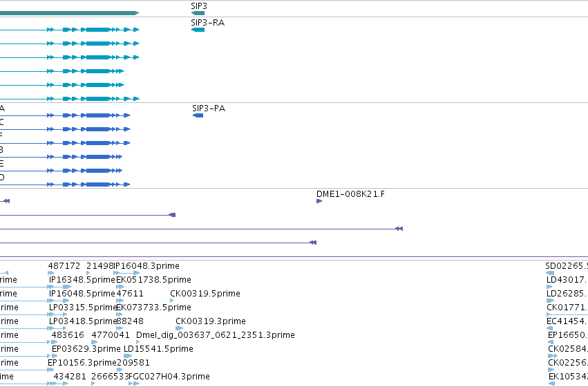This screenshot has width=588, height=387.
Task: Click EST label 47611
Action: coord(130,294)
